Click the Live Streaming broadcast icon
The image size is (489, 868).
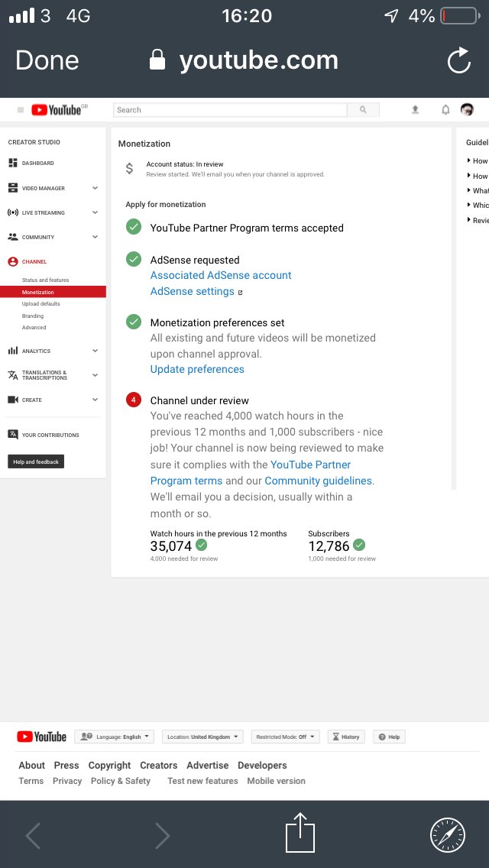13,212
